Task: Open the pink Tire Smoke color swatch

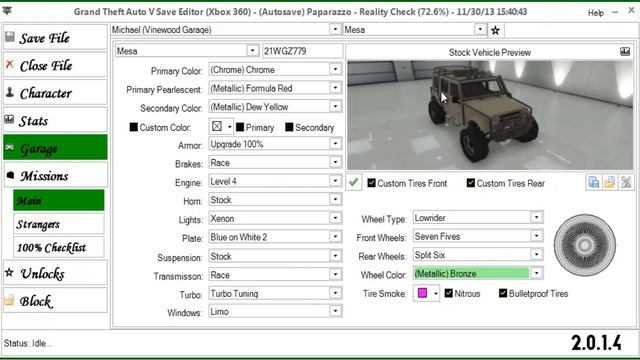Action: point(422,293)
